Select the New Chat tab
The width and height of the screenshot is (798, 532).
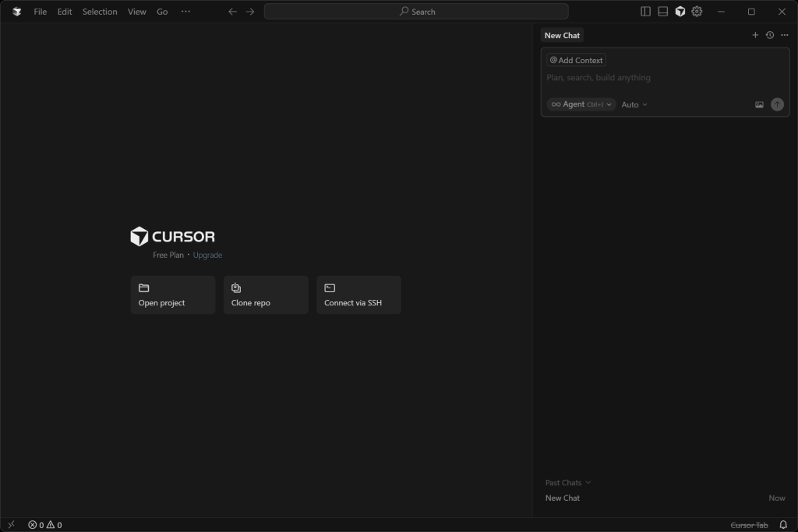pyautogui.click(x=562, y=35)
